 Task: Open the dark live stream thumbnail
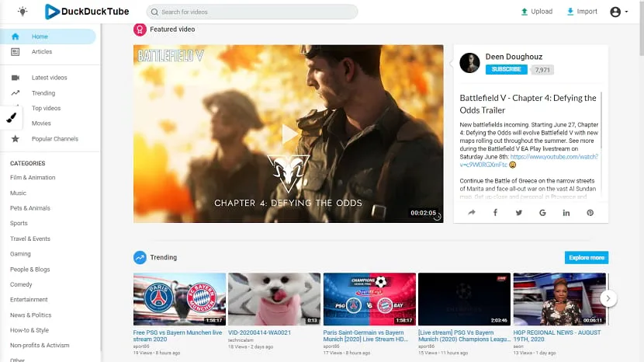[465, 299]
